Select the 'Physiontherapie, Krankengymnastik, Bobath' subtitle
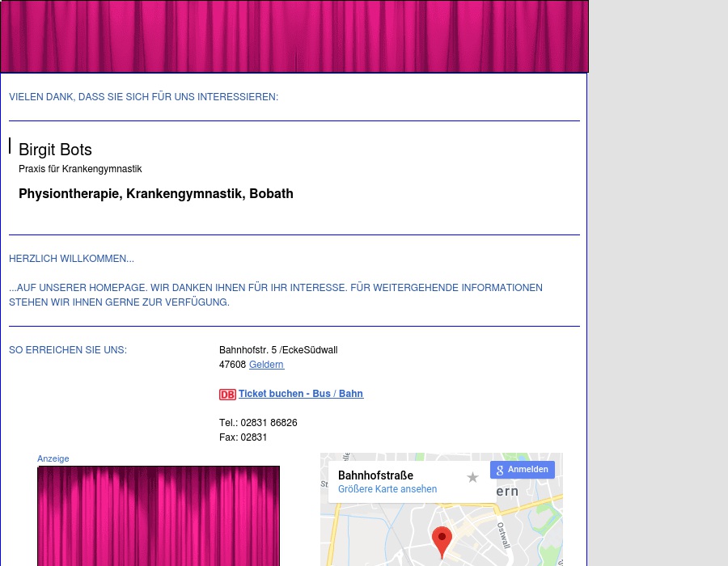Viewport: 728px width, 566px height. tap(156, 194)
